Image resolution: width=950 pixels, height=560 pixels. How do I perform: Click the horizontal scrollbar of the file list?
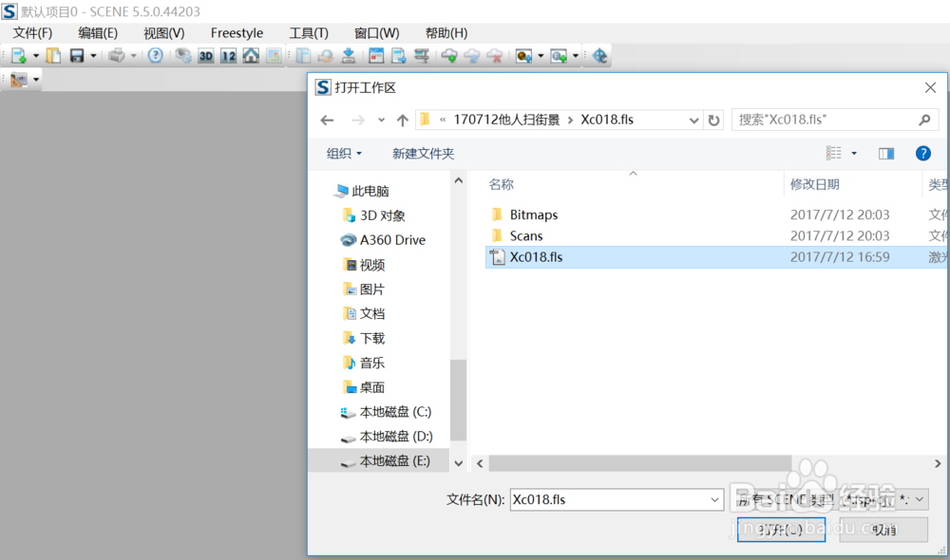pos(639,463)
